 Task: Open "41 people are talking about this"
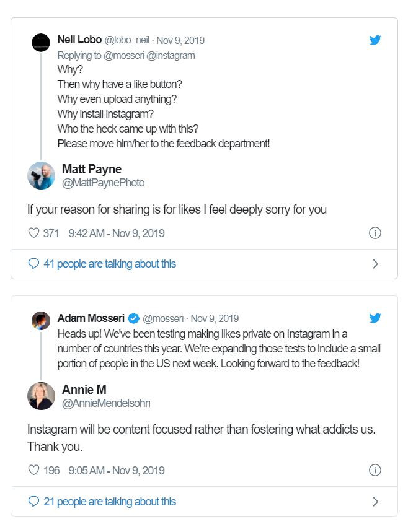coord(110,264)
